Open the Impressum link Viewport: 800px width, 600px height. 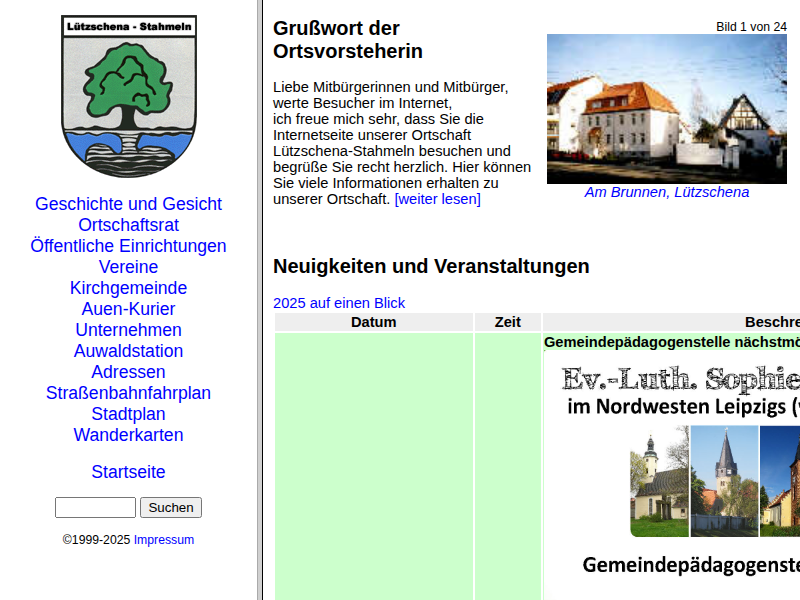tap(164, 540)
